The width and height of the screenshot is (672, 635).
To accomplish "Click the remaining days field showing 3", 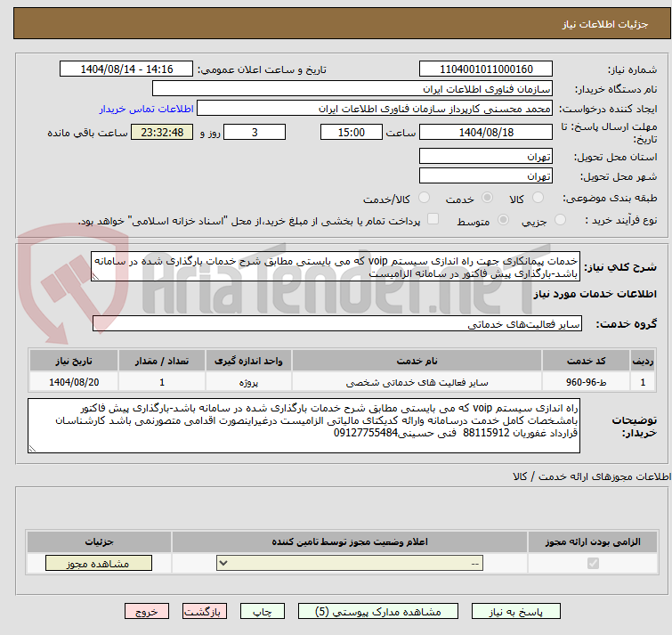I will (x=255, y=132).
